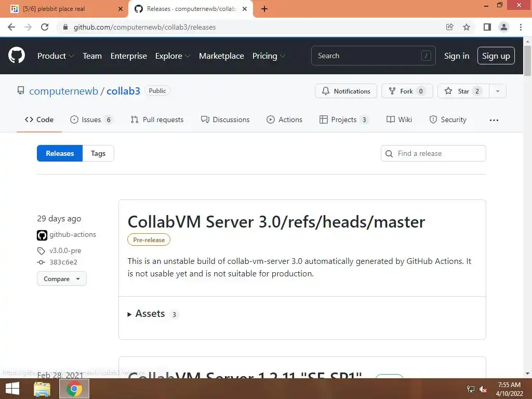Expand the Pricing menu

pyautogui.click(x=269, y=56)
